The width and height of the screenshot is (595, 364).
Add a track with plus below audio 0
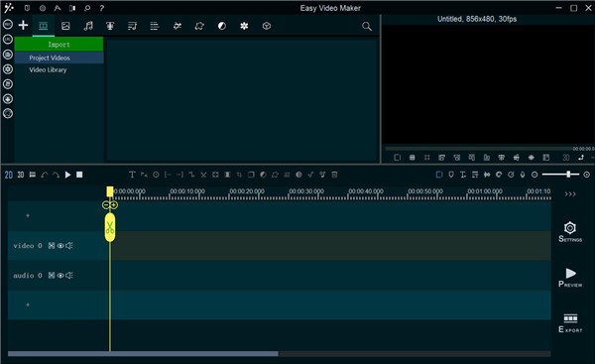28,304
